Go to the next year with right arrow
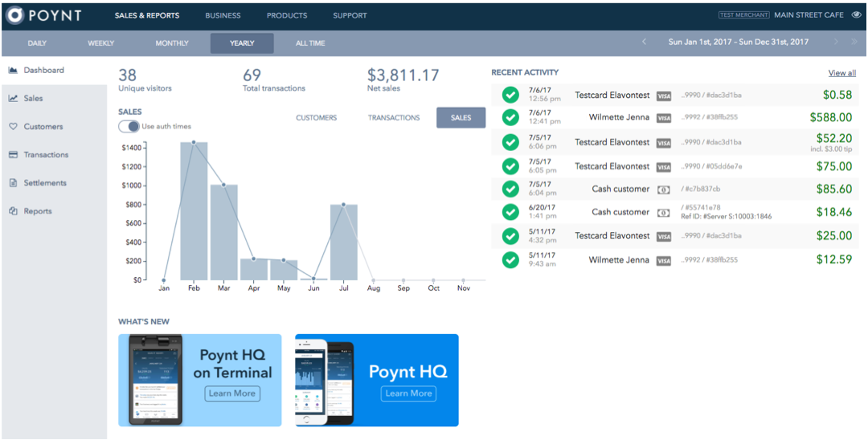This screenshot has height=440, width=868. coord(836,42)
